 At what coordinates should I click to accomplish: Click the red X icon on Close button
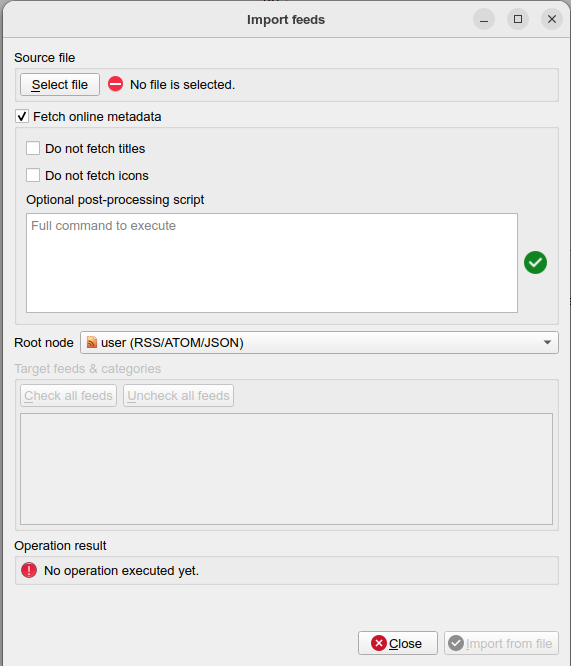click(379, 643)
